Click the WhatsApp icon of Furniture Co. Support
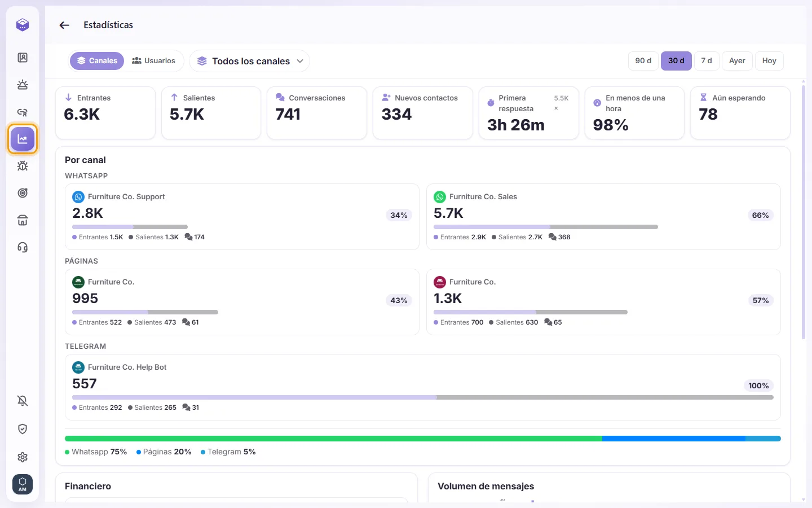Screen dimensions: 812x508 (x=78, y=197)
